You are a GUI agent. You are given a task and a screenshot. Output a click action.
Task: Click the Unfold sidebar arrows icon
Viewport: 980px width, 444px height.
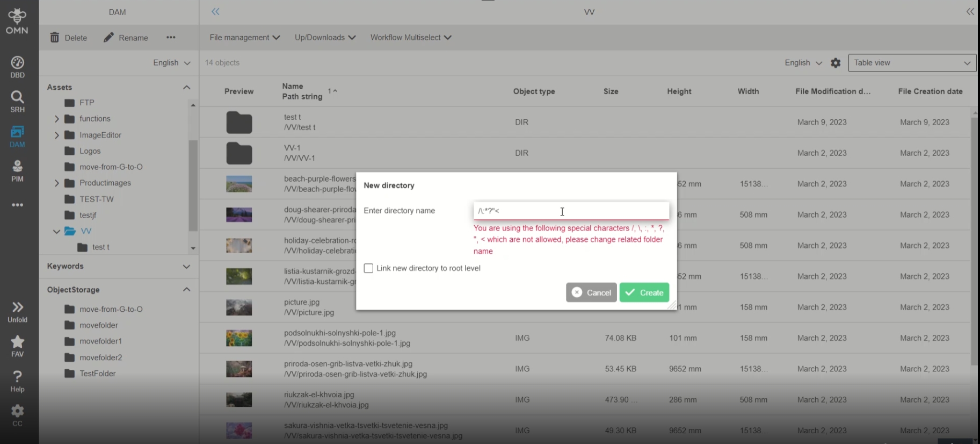coord(17,308)
